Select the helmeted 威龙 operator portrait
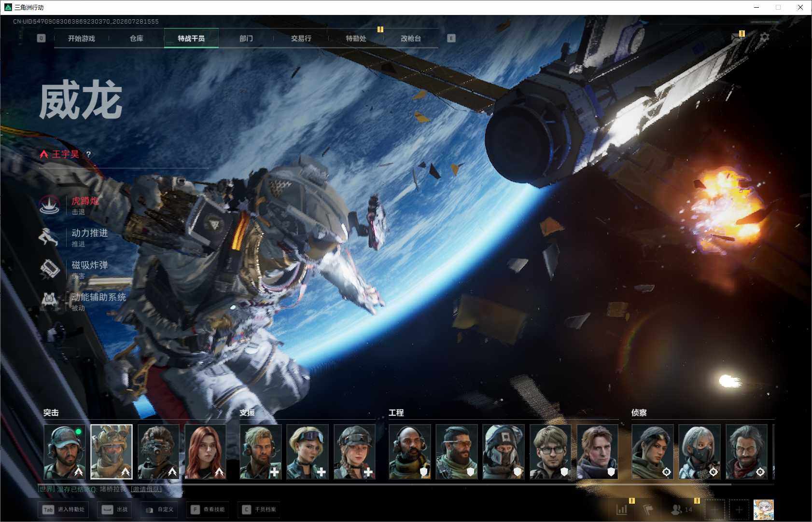 click(112, 452)
